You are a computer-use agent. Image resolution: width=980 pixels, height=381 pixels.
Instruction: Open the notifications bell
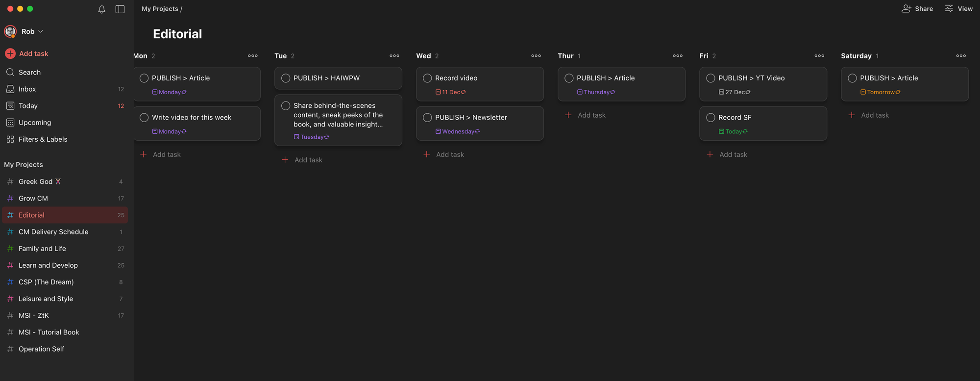pyautogui.click(x=101, y=9)
